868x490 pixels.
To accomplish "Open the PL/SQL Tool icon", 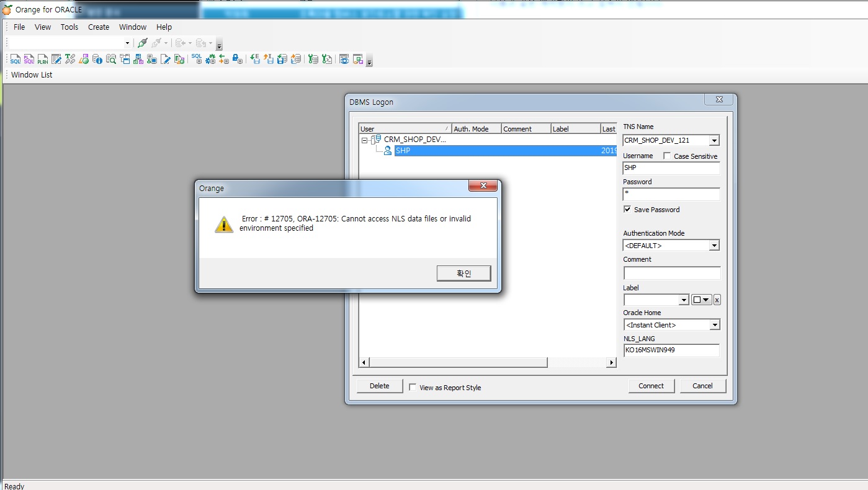I will [29, 60].
